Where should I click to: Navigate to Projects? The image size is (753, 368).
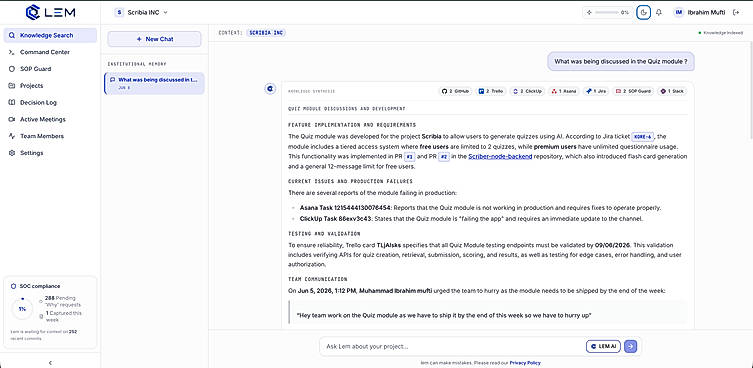pos(50,86)
